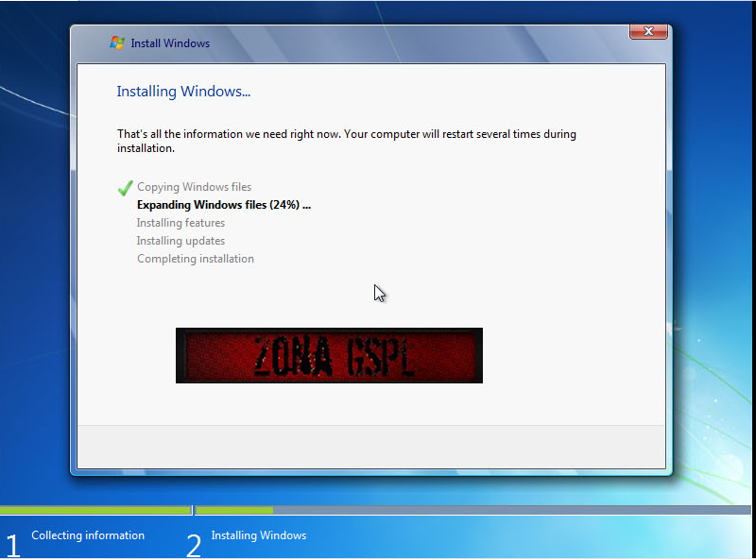
Task: Click the "Install Windows" title text
Action: 170,43
